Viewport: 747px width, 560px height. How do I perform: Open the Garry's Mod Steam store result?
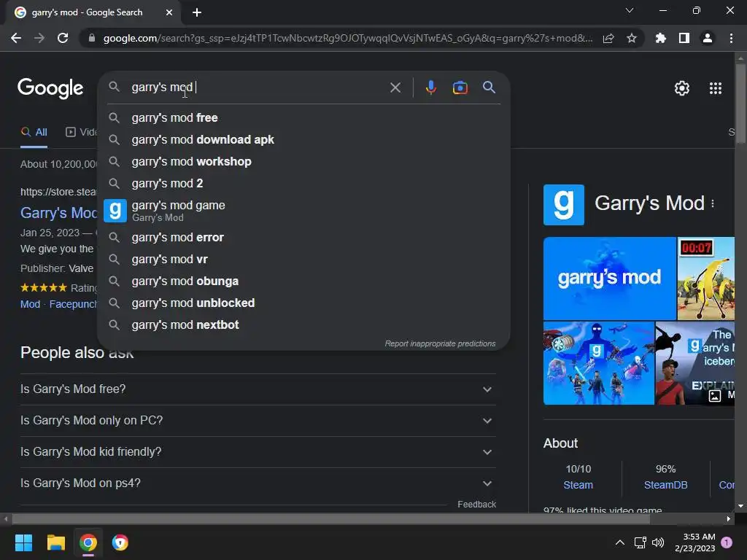coord(58,213)
